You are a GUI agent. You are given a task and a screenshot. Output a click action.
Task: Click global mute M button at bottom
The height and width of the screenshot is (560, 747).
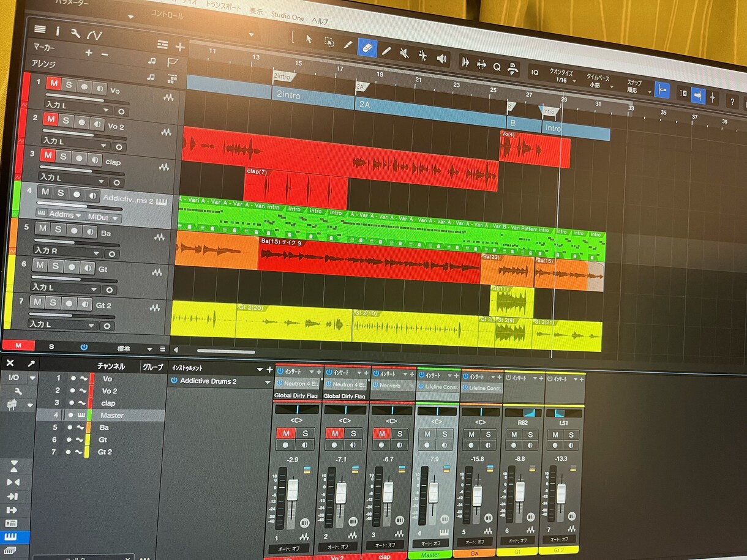[x=17, y=346]
